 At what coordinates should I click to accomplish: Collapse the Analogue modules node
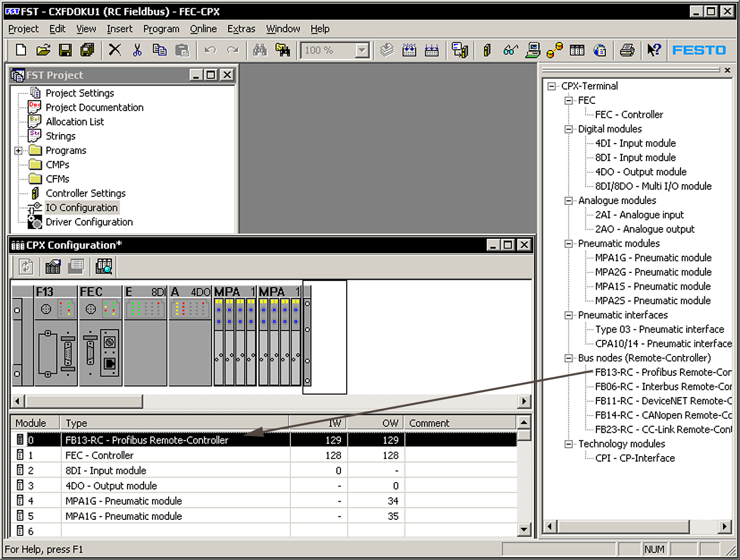[x=569, y=200]
